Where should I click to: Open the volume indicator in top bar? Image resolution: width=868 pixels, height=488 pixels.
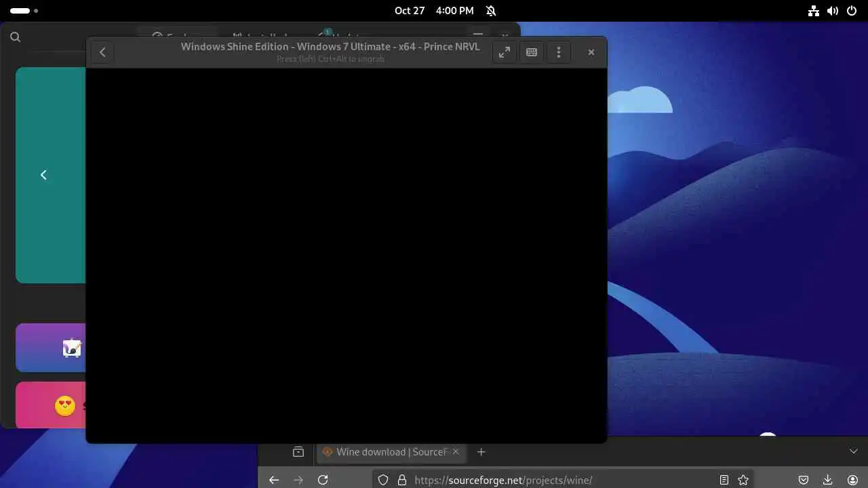point(833,11)
